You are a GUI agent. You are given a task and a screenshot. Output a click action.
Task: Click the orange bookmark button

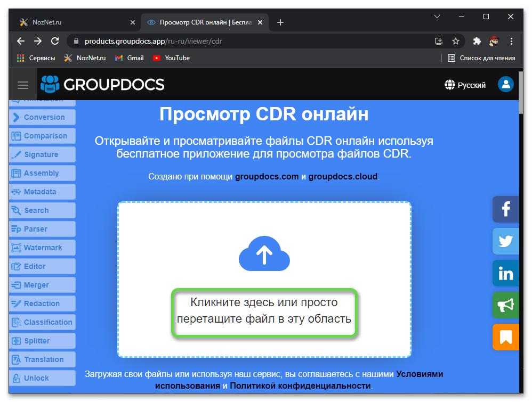[x=505, y=337]
